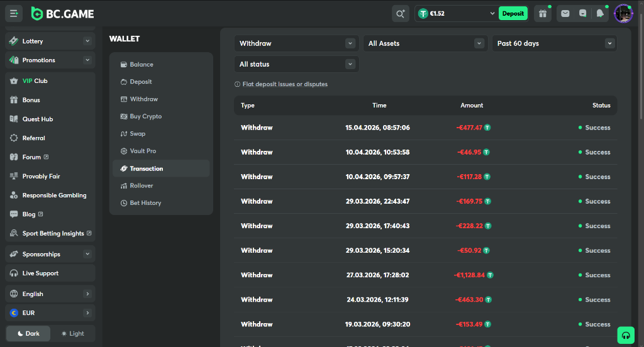Click the info icon beside Fiat deposit issues
644x347 pixels.
237,84
